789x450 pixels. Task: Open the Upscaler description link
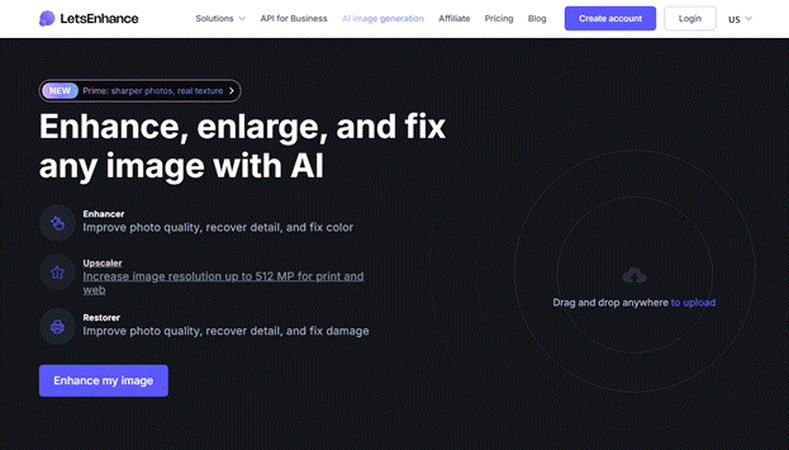point(223,283)
